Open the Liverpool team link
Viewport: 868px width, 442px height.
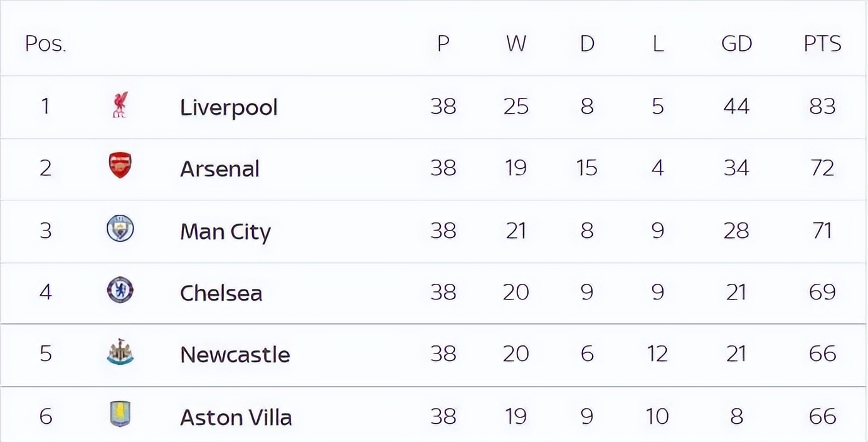click(228, 107)
